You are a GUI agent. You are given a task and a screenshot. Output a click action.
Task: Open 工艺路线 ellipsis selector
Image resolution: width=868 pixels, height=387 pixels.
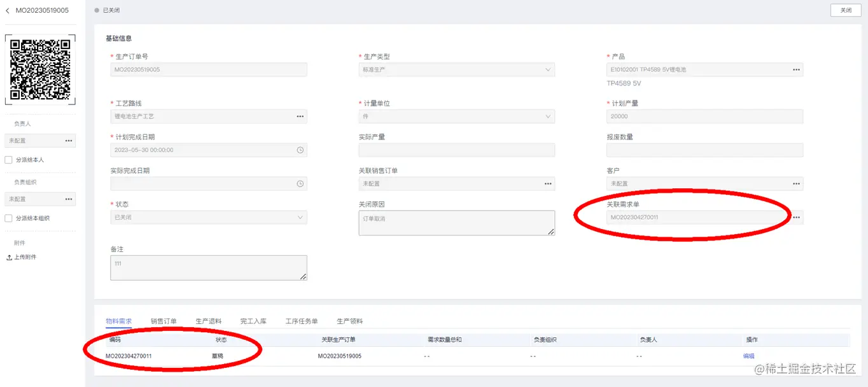300,116
